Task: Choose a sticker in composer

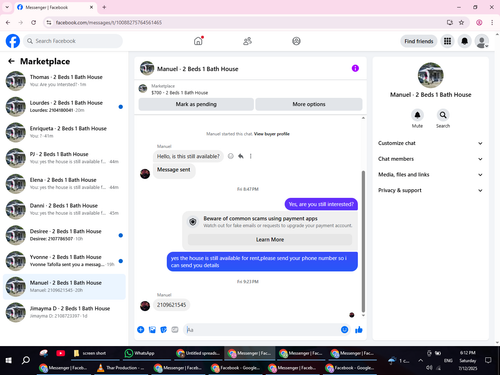Action: 163,330
